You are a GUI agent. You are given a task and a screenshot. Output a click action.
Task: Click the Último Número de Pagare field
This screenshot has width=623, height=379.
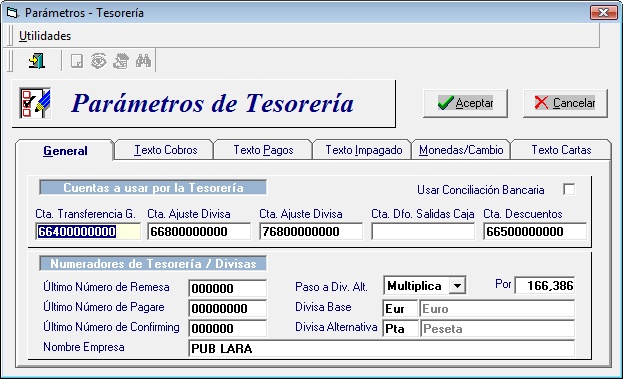coord(228,308)
